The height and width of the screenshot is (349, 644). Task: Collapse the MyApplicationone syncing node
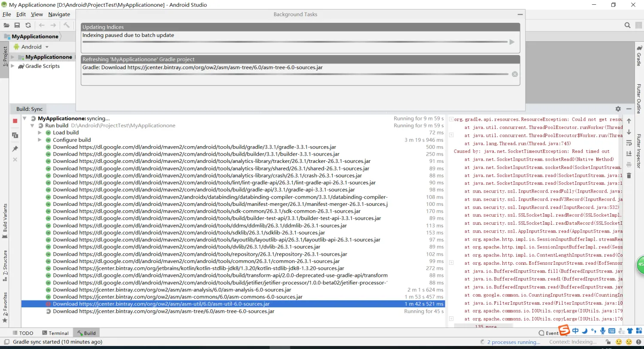coord(25,118)
